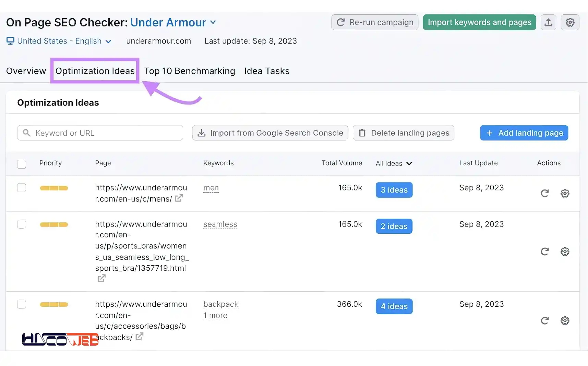Screen dimensions: 588x366
Task: Check the box for the backpacks page row
Action: [22, 304]
